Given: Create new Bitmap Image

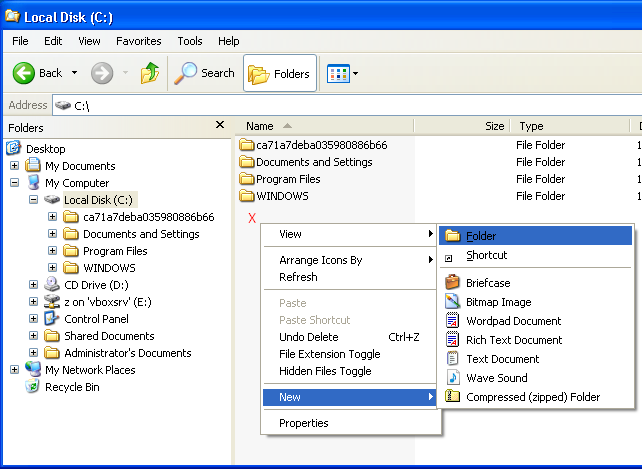Looking at the screenshot, I should point(535,302).
